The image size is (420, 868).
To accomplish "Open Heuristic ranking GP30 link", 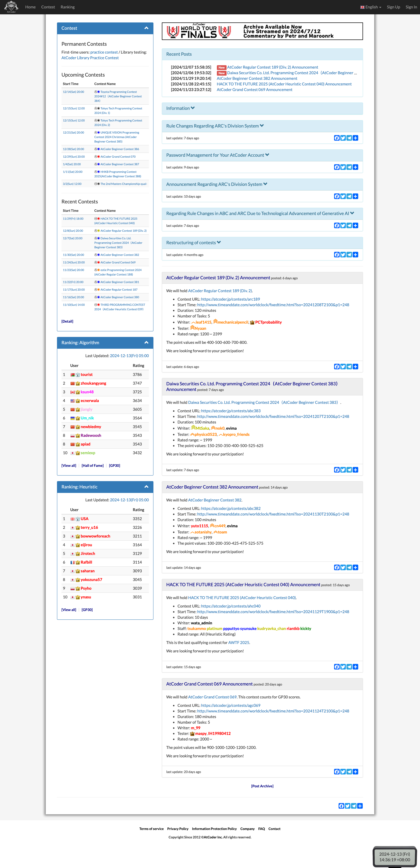I will [x=87, y=610].
